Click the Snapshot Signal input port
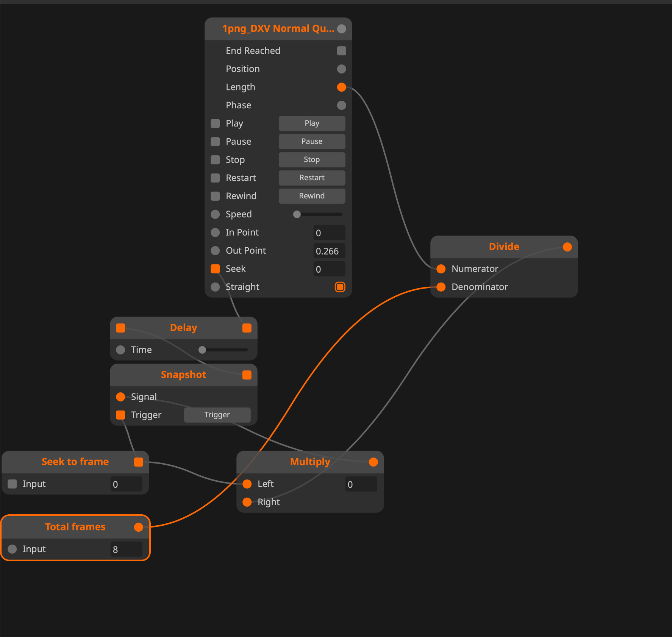This screenshot has height=637, width=672. point(120,397)
